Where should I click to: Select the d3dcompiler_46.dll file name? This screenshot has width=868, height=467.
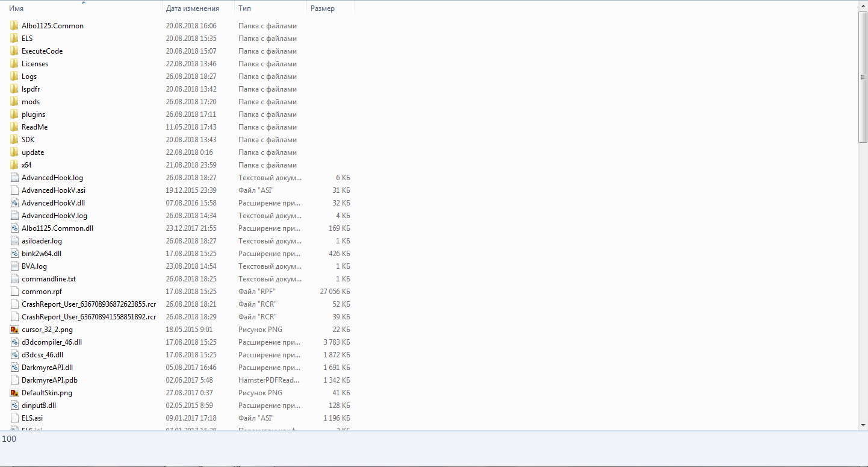52,342
